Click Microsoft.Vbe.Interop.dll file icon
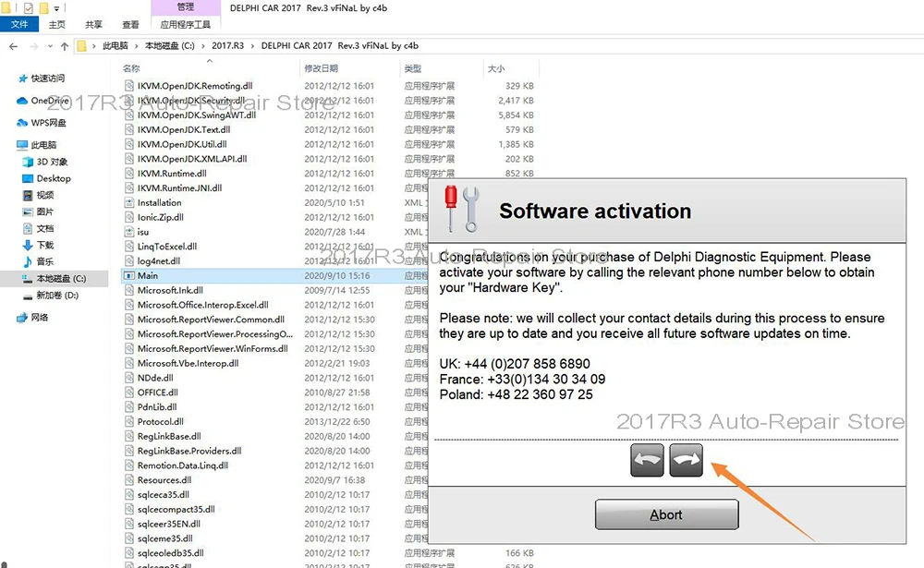Image resolution: width=924 pixels, height=568 pixels. pos(129,364)
